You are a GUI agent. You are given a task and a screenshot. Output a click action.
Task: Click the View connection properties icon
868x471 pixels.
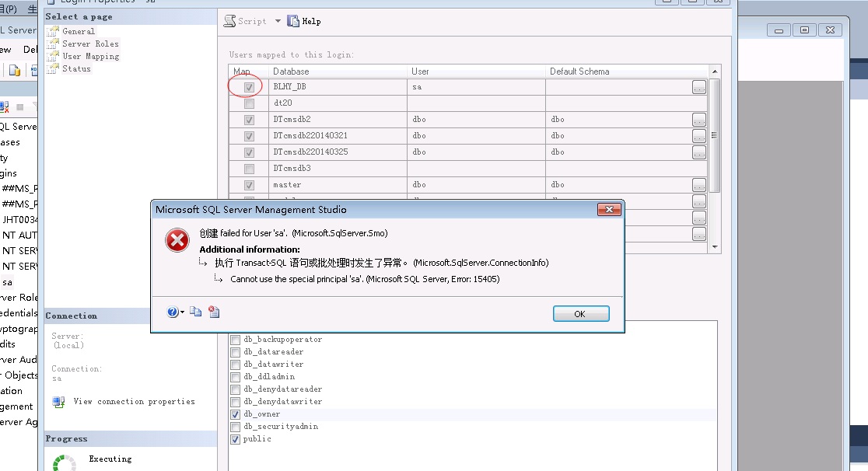click(x=58, y=402)
